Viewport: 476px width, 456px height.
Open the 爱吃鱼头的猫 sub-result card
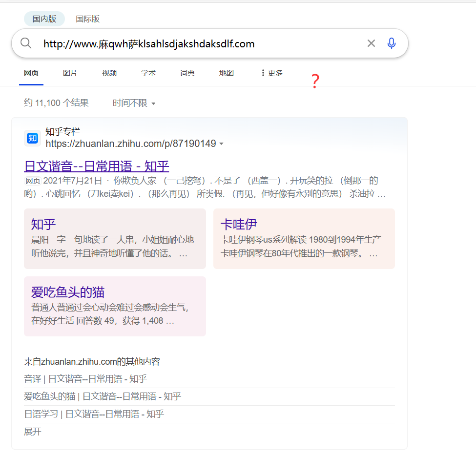115,306
